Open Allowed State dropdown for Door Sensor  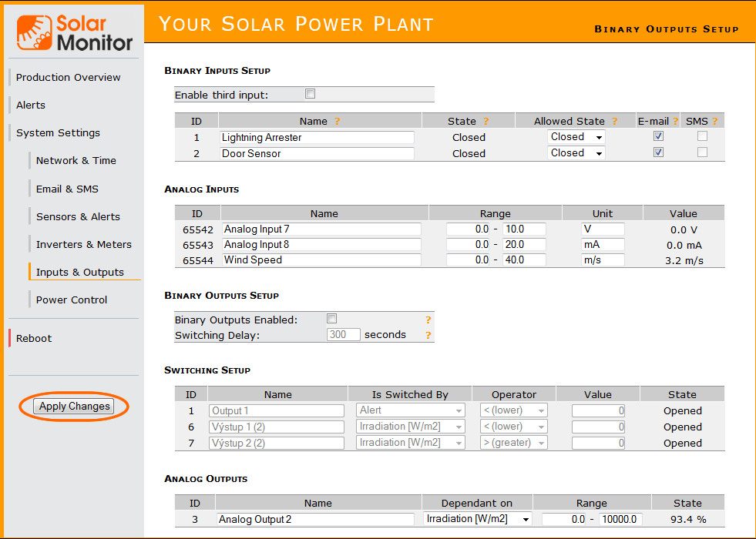[x=576, y=153]
